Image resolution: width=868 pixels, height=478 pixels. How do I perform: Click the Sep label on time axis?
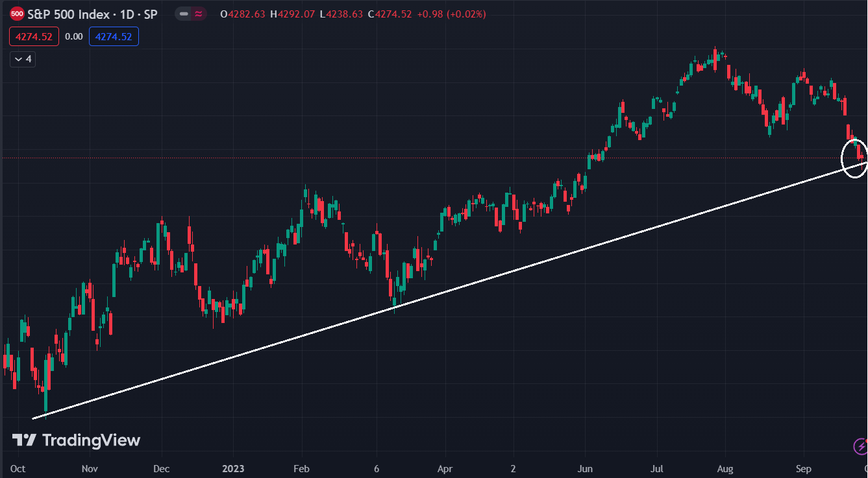(x=804, y=469)
